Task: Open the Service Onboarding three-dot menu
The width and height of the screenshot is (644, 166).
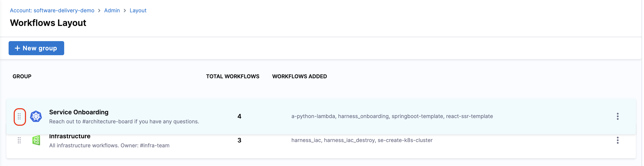Action: [617, 116]
